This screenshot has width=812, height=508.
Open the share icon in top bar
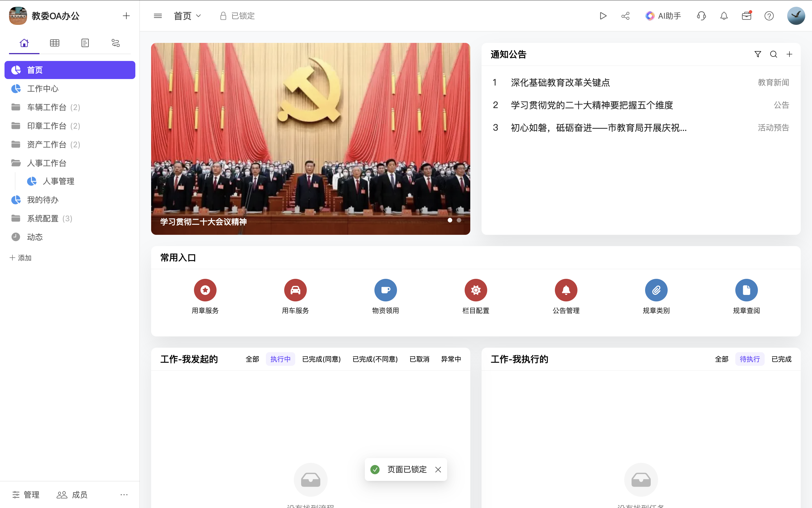click(x=625, y=16)
